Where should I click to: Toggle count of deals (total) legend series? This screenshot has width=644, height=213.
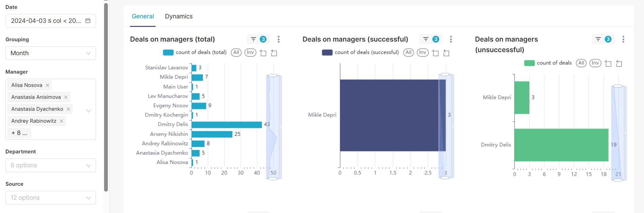[195, 52]
